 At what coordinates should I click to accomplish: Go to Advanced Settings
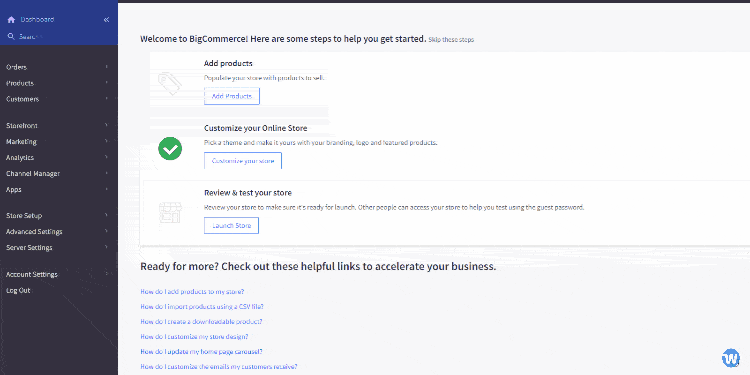pos(34,232)
